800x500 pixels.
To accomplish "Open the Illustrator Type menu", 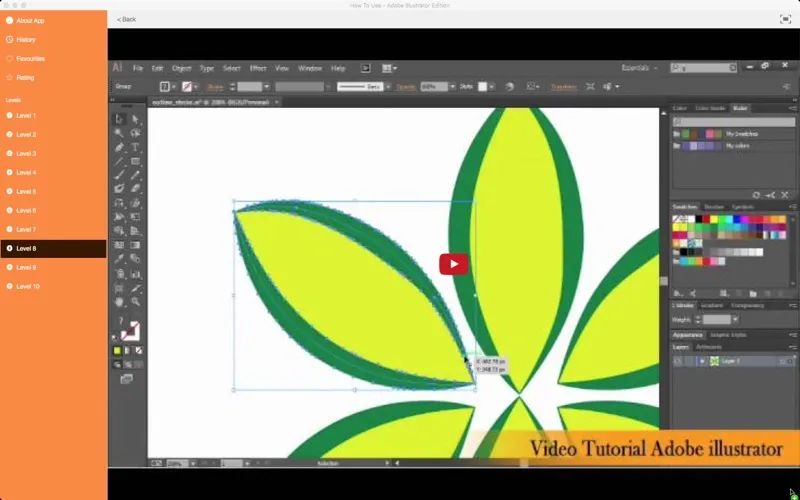I will (207, 68).
